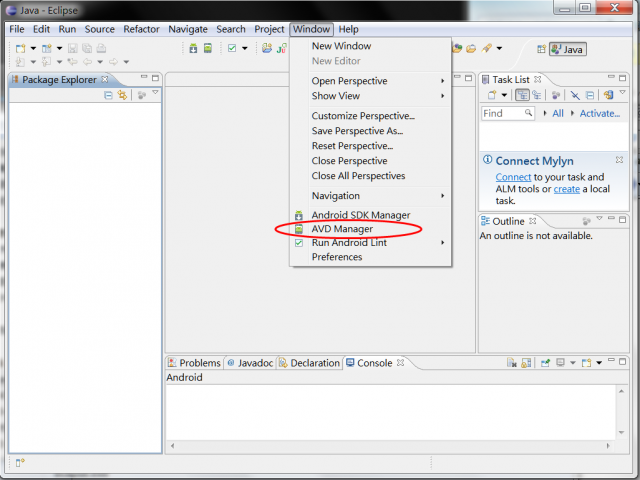
Task: Toggle Categorized presentation in Task List
Action: tap(522, 95)
